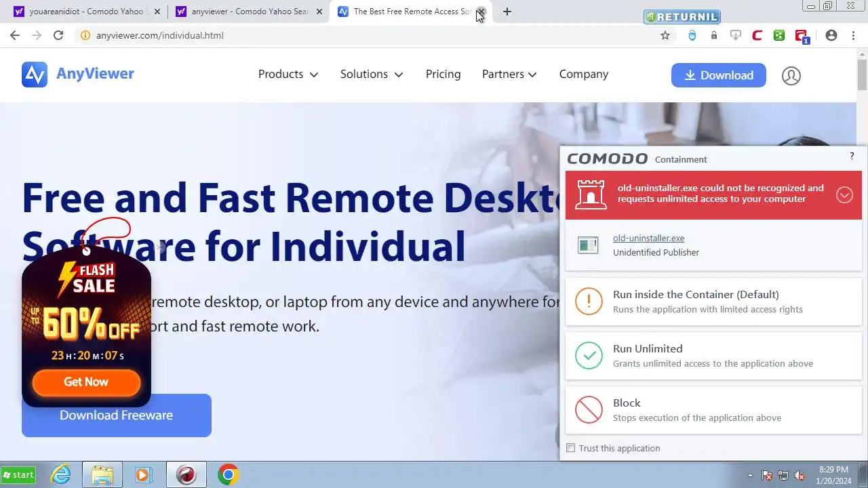This screenshot has width=868, height=488.
Task: Click the network status tray icon
Action: tap(783, 475)
